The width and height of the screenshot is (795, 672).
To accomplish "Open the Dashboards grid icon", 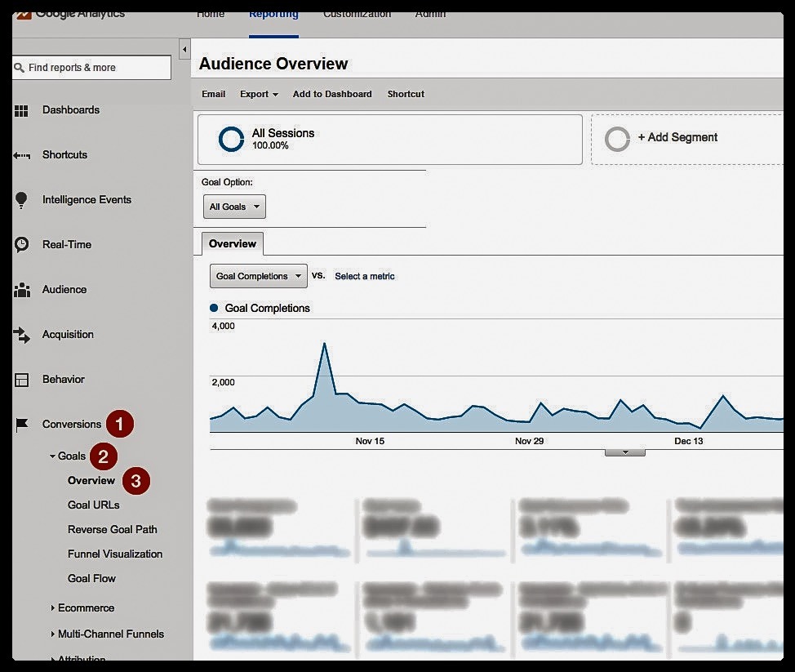I will tap(21, 110).
